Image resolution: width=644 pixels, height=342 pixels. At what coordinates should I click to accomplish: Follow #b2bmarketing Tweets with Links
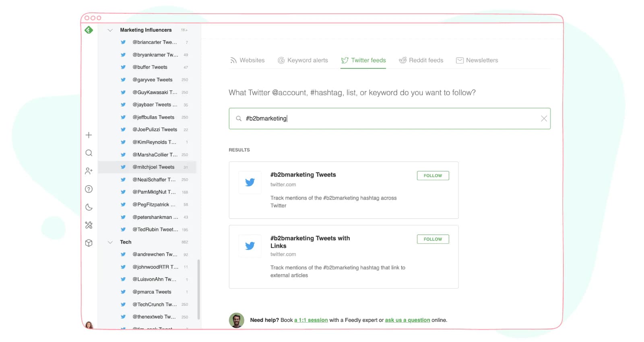(x=433, y=239)
